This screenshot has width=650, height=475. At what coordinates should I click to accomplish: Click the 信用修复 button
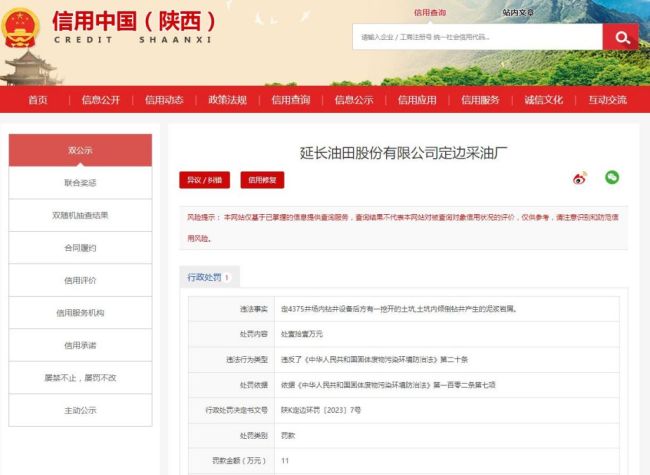point(262,180)
